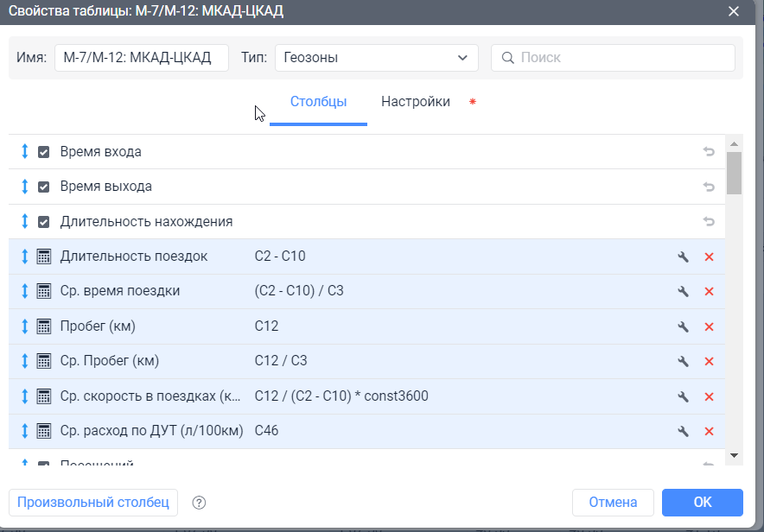Switch to the Настройки tab
This screenshot has width=764, height=532.
pos(416,102)
